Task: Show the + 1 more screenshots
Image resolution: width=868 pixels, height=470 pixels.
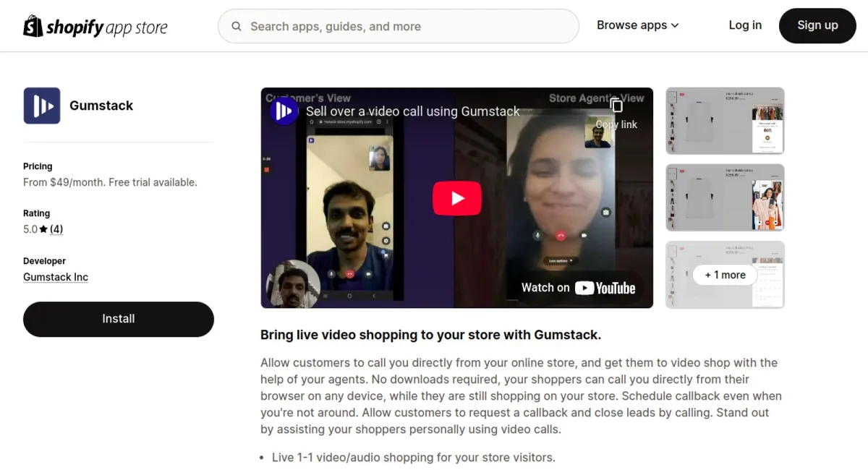Action: pyautogui.click(x=725, y=275)
